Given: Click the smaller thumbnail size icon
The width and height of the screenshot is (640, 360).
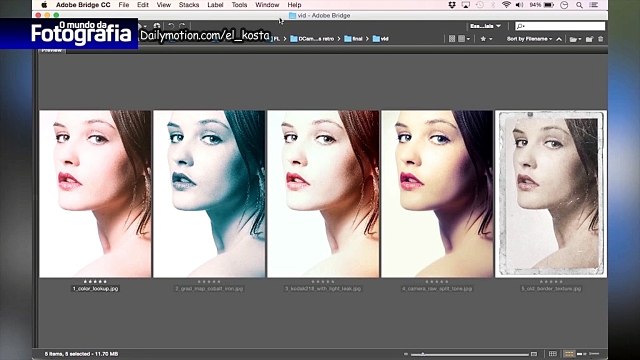Looking at the screenshot, I should tap(406, 354).
